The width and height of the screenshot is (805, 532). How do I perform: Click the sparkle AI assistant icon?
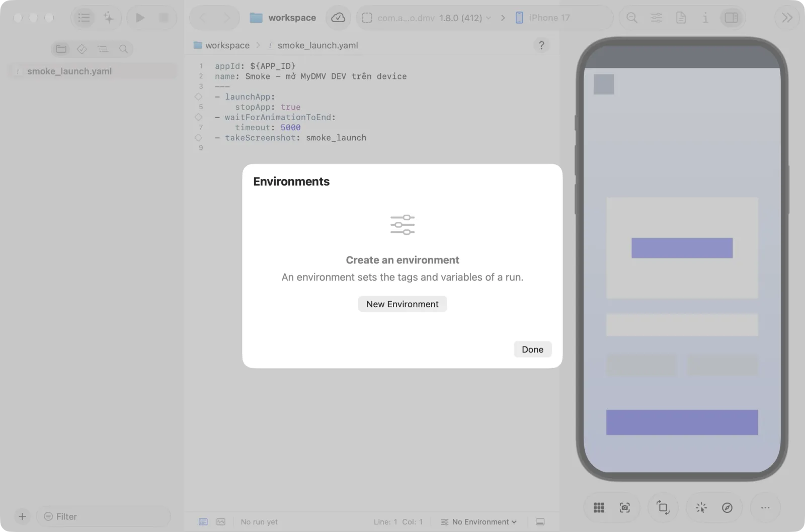[x=108, y=18]
